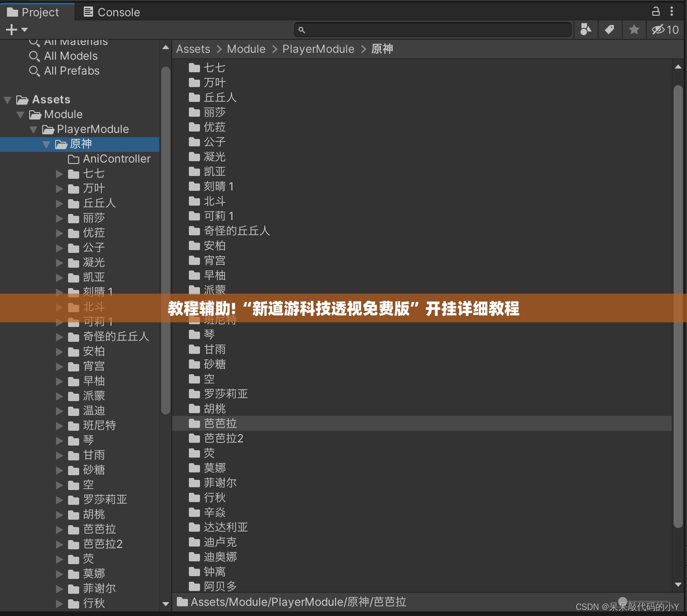Collapse the Module folder in tree
Image resolution: width=687 pixels, height=616 pixels.
coord(20,115)
